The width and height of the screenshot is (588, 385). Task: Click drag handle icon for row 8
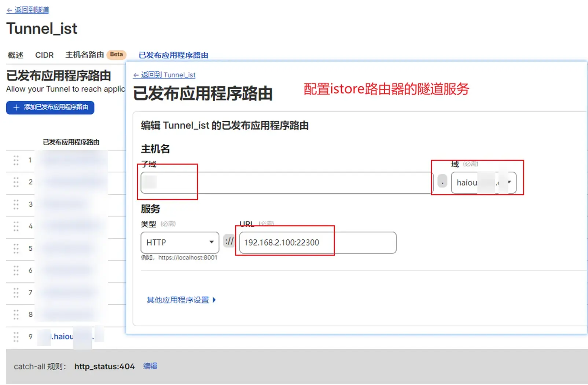pos(16,315)
